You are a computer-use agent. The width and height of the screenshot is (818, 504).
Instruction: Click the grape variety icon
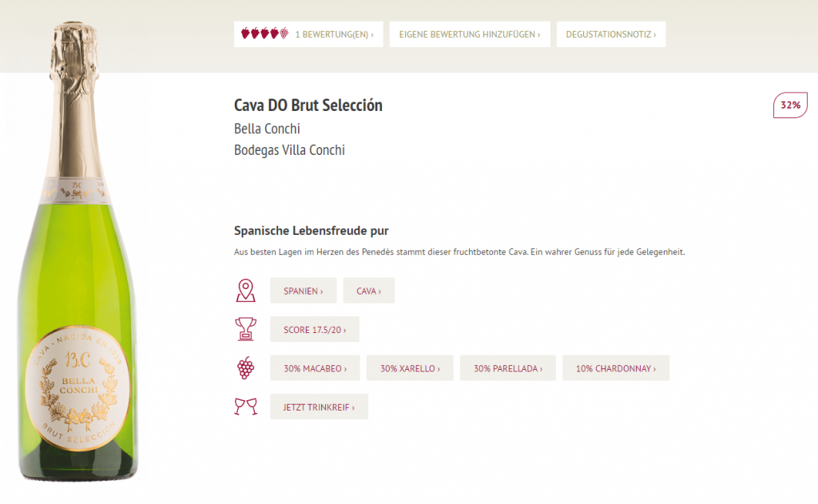tap(245, 368)
